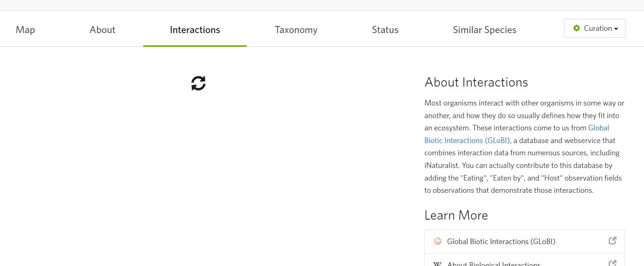Click external link icon beside About Biological Interactions

tap(612, 263)
